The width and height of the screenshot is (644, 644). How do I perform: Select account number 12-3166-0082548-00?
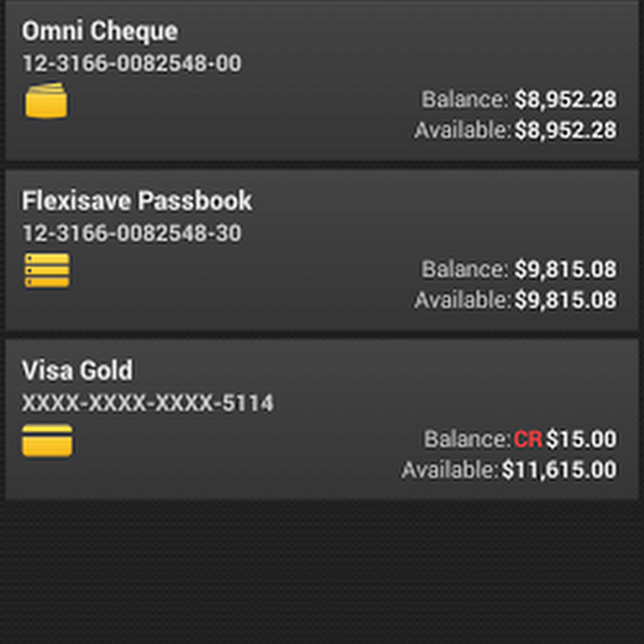(132, 64)
